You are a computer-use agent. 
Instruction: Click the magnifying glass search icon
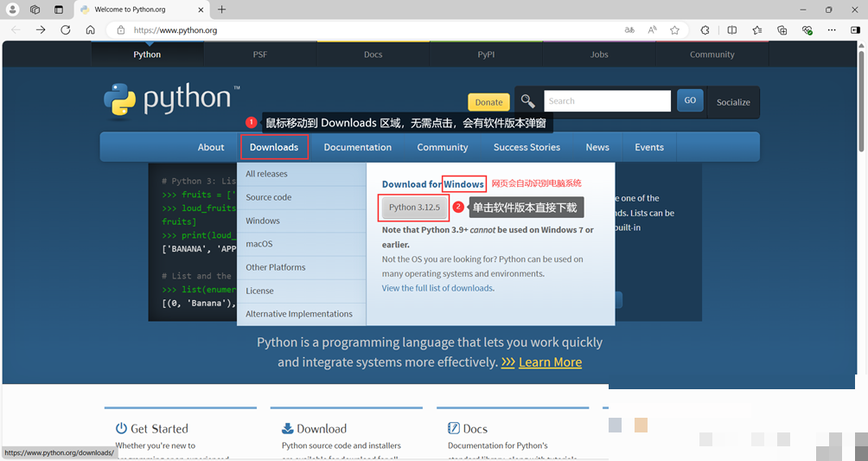click(x=527, y=101)
